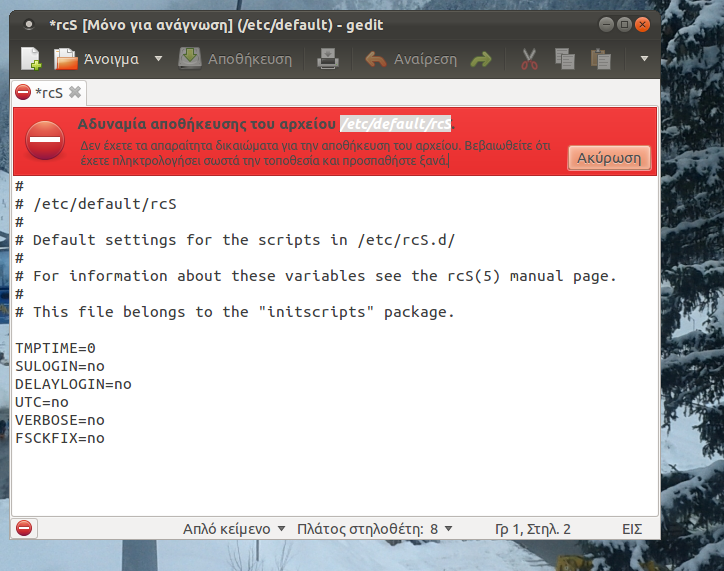The width and height of the screenshot is (724, 571).
Task: Print the document with printer icon
Action: (328, 59)
